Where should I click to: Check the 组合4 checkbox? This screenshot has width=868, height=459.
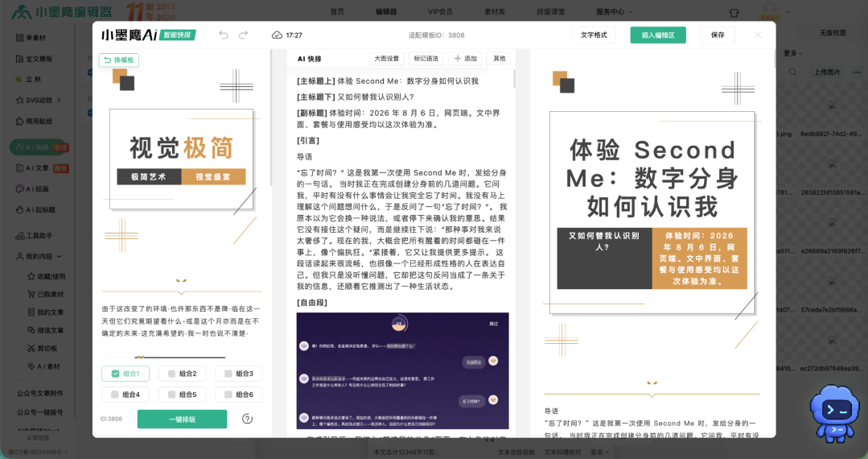coord(114,395)
